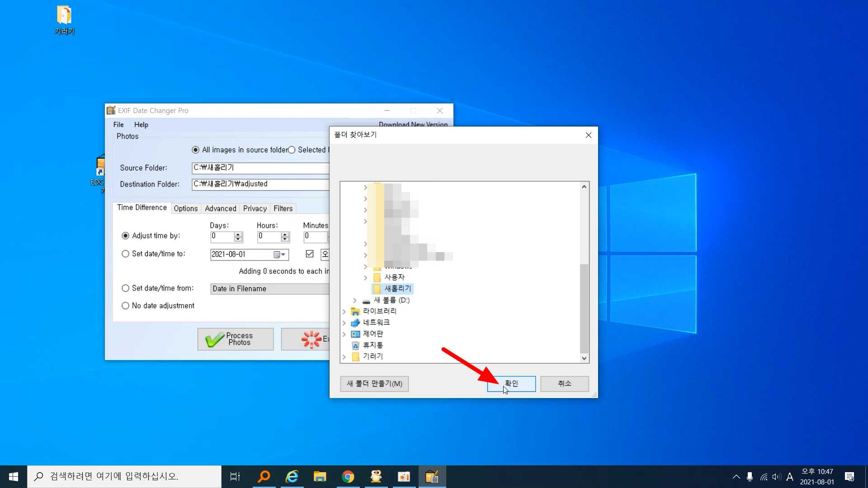Click the Chrome taskbar icon
The height and width of the screenshot is (488, 868).
click(348, 477)
